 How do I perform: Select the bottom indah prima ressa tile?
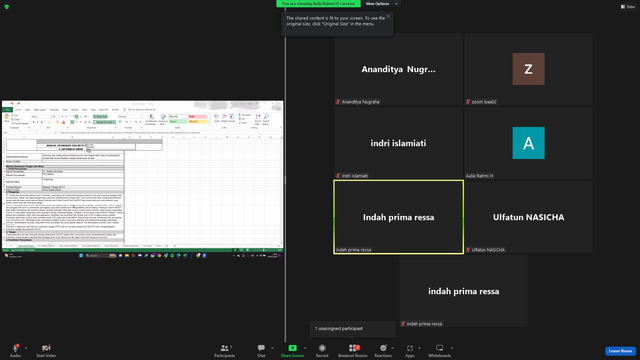pos(463,291)
